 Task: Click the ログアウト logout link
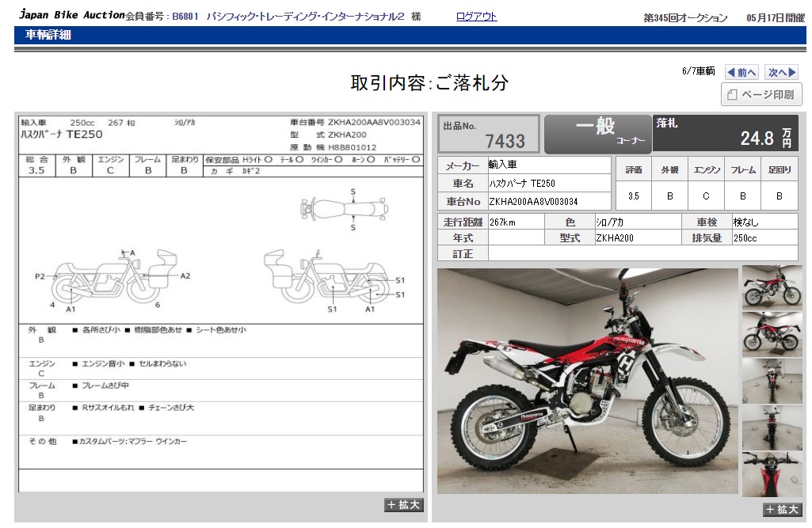click(x=476, y=16)
